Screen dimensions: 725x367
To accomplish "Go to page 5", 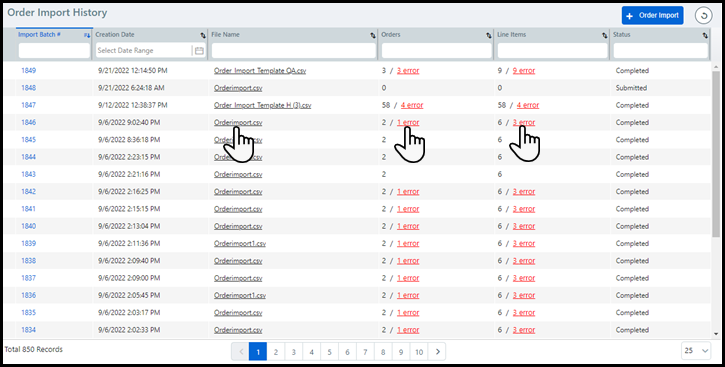I will tap(329, 352).
